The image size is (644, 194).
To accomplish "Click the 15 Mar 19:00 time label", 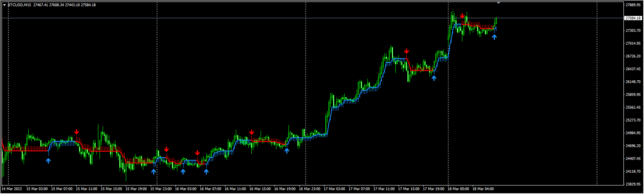I will click(x=136, y=189).
